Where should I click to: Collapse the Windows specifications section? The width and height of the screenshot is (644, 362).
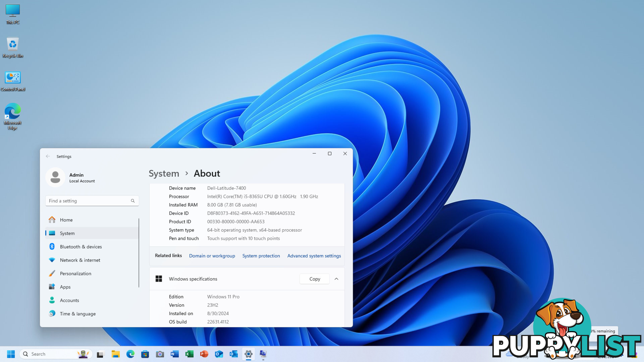(x=336, y=279)
